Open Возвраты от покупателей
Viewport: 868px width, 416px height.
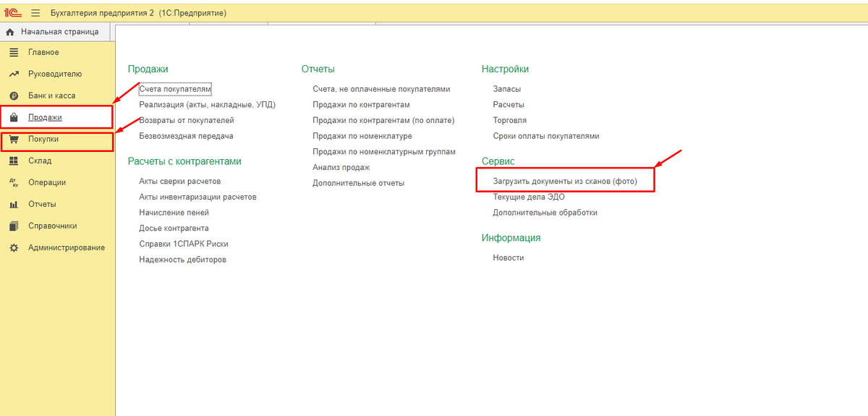coord(187,120)
